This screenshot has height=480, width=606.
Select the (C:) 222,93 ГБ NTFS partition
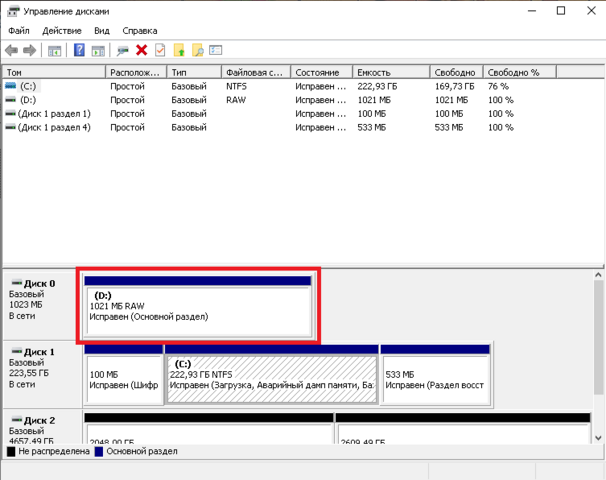tap(271, 378)
